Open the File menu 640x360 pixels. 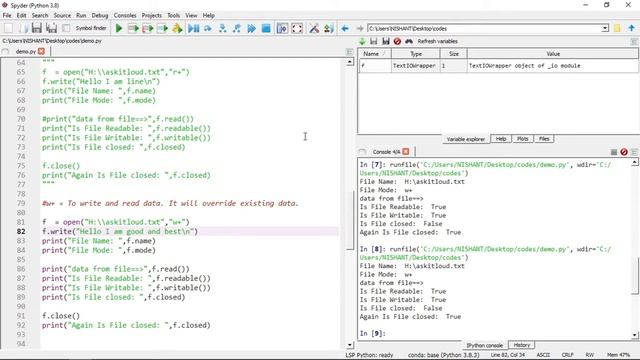click(x=7, y=15)
